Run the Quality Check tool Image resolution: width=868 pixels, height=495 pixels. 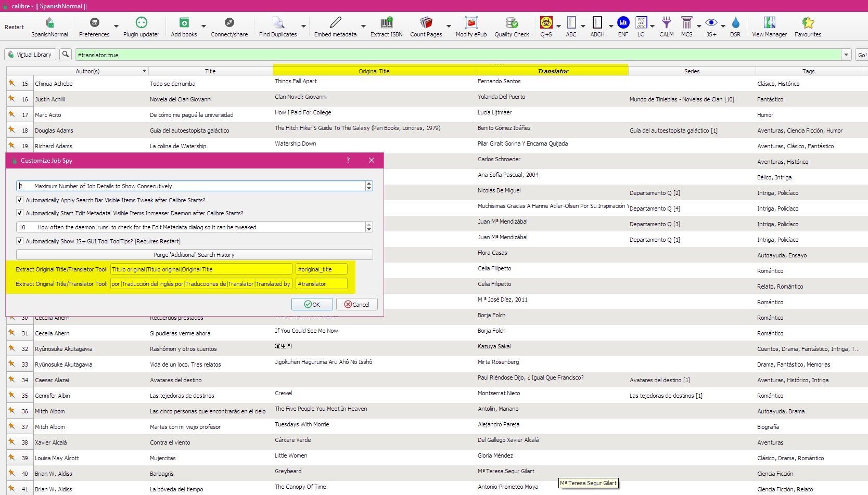(511, 23)
